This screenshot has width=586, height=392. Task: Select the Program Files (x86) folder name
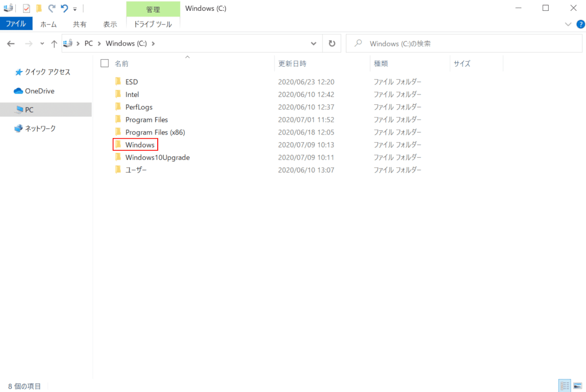point(155,132)
